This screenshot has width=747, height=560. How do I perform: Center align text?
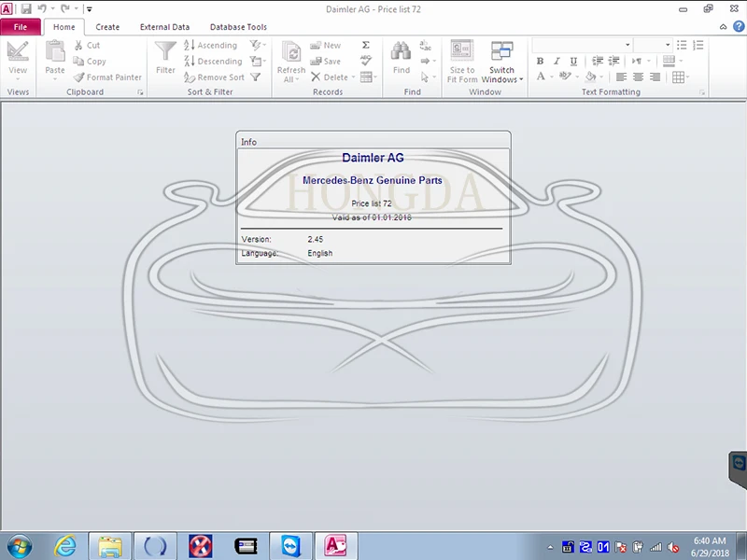pos(639,77)
